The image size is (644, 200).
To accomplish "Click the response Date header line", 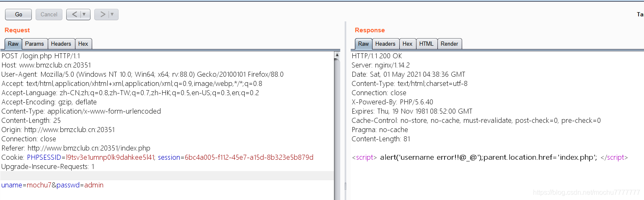I will [409, 74].
